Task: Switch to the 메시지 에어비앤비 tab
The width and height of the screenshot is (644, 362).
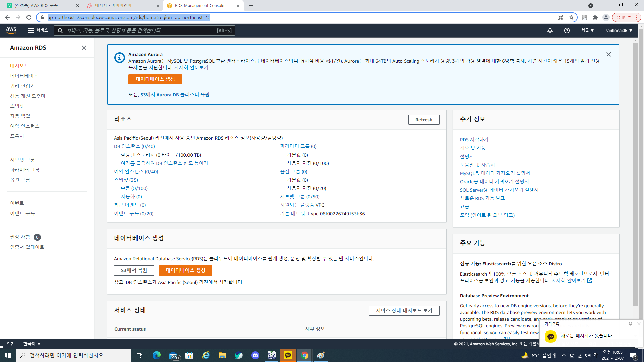Action: 117,6
